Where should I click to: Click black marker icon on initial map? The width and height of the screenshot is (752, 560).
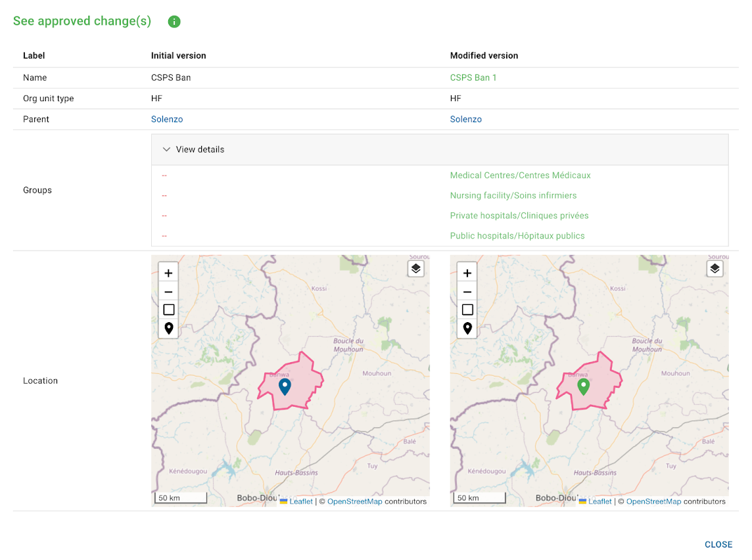[x=168, y=328]
